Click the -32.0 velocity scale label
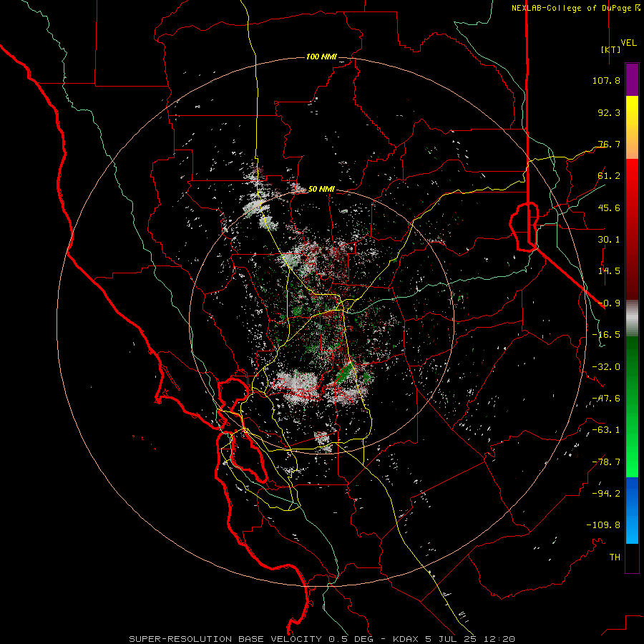 click(606, 367)
